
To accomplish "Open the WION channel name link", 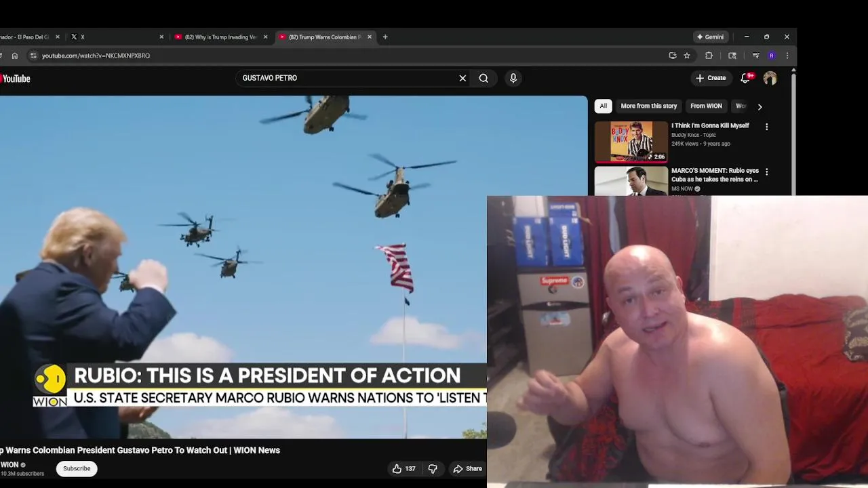I will pos(9,465).
